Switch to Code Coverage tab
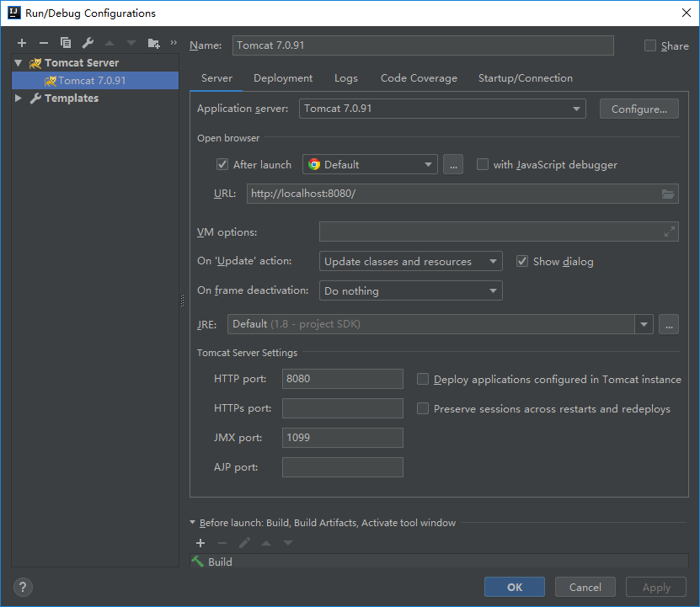The height and width of the screenshot is (607, 700). pos(419,78)
